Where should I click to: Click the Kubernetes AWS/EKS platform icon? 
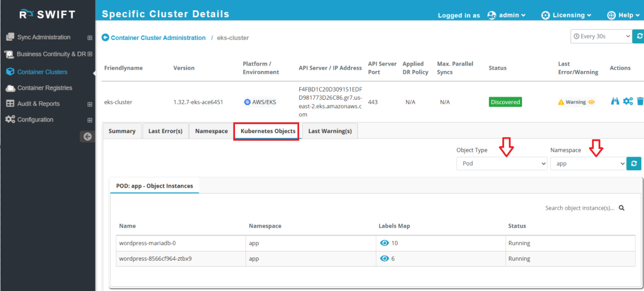point(247,102)
